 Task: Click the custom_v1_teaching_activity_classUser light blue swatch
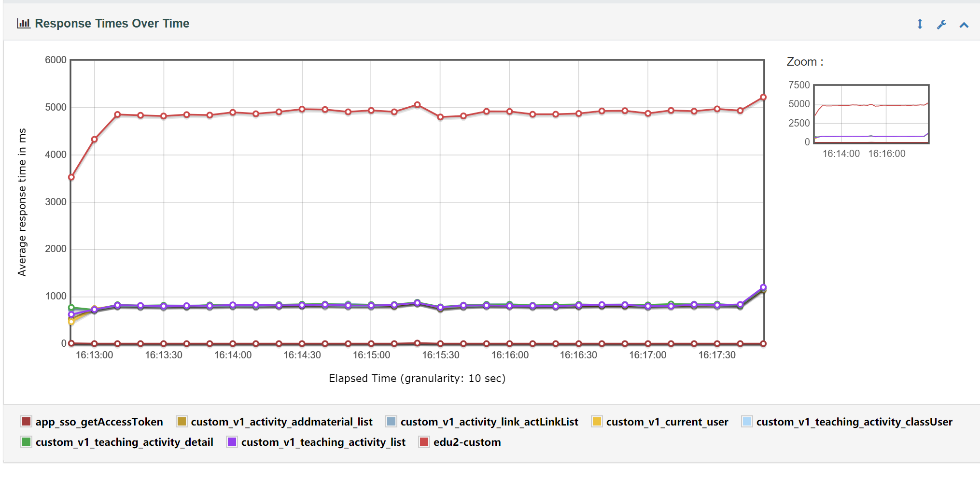747,422
